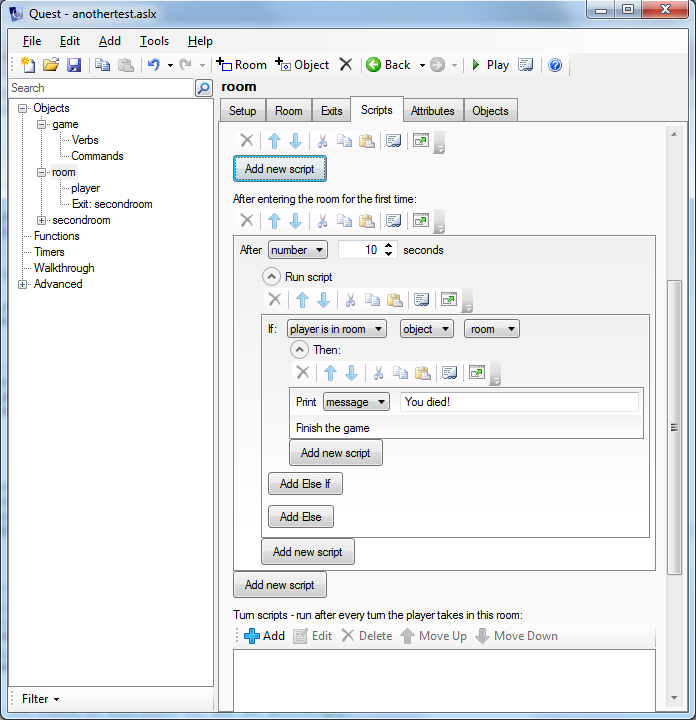Image resolution: width=696 pixels, height=720 pixels.
Task: Add a new Room from the toolbar
Action: [241, 65]
